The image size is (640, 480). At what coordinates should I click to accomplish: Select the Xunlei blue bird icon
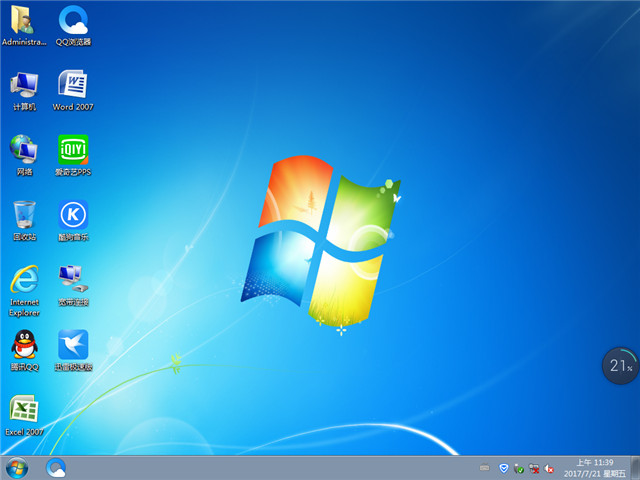coord(73,345)
